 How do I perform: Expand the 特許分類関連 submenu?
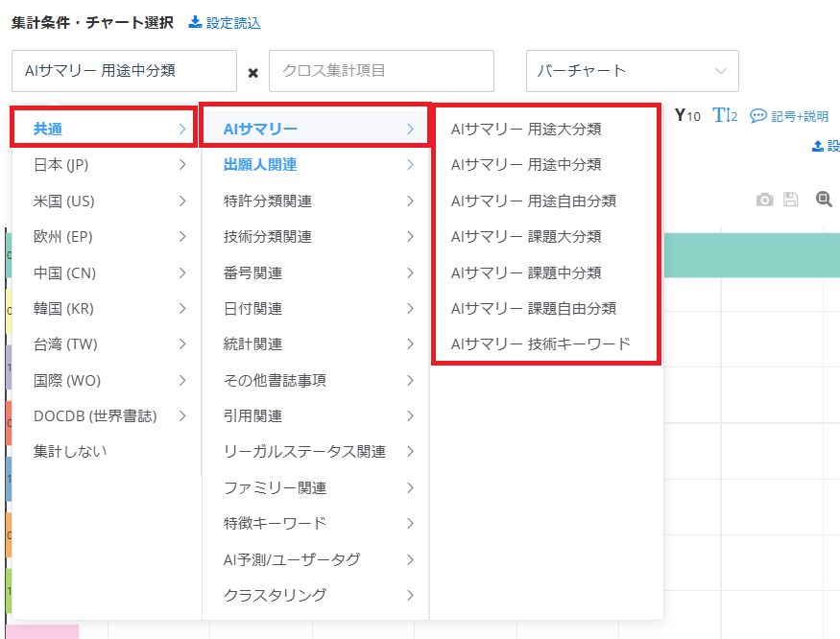coord(315,201)
